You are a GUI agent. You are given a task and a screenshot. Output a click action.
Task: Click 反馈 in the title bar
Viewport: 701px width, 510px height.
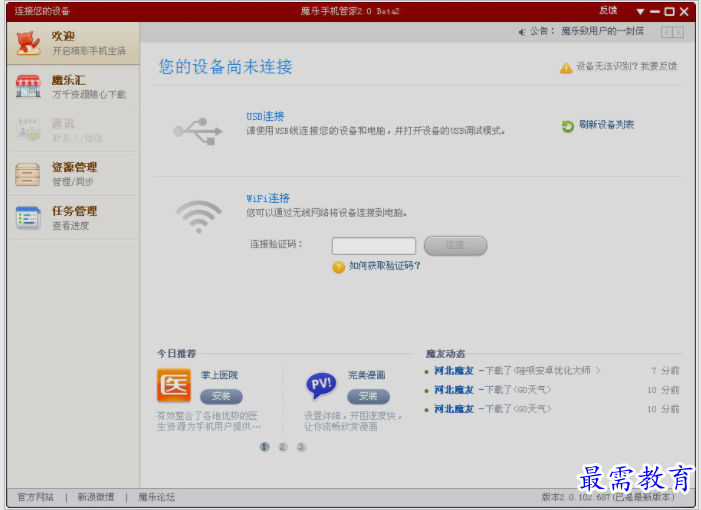[x=608, y=10]
